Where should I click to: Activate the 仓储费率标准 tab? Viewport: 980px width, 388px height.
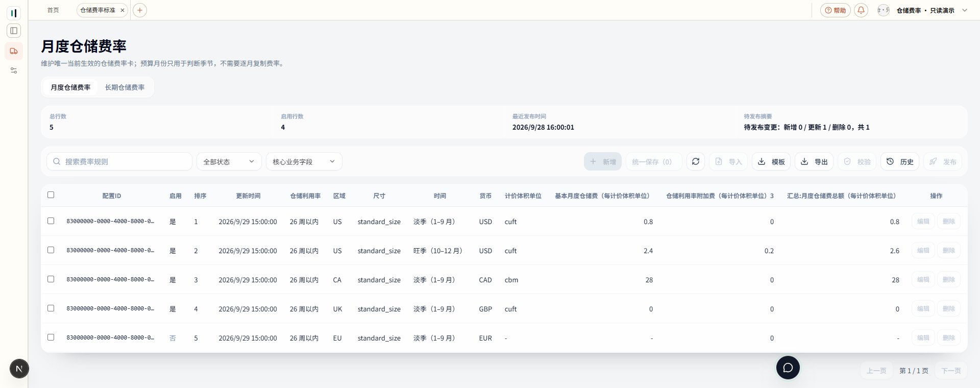(97, 10)
